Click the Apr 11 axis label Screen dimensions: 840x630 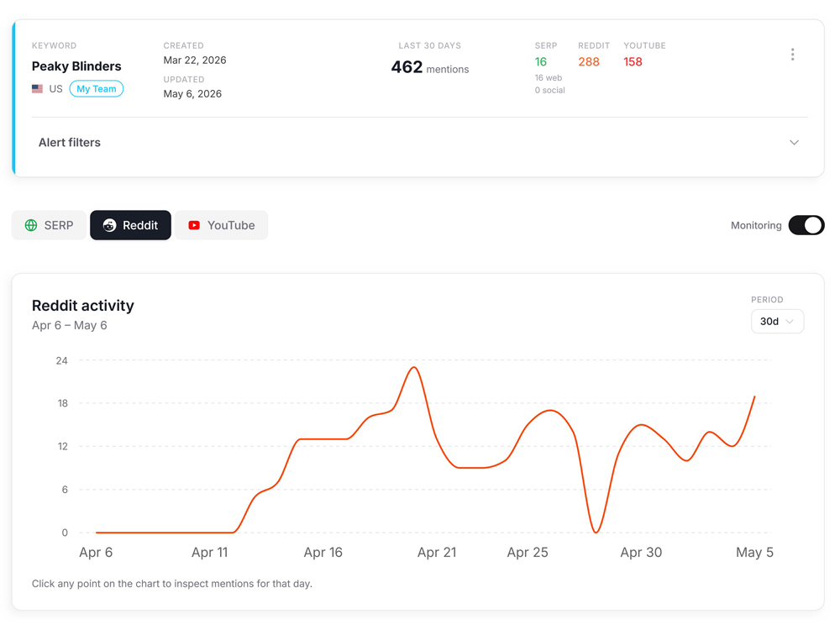(210, 553)
